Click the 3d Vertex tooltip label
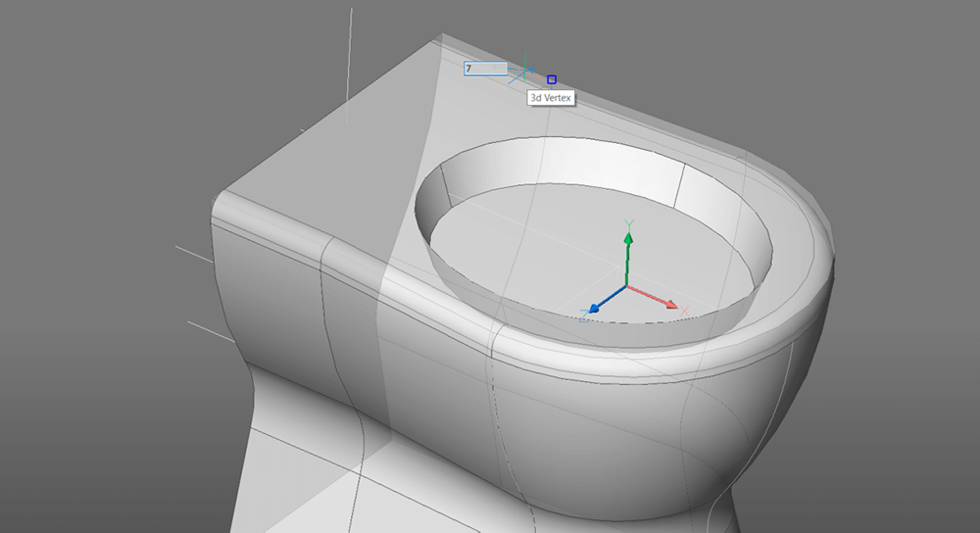This screenshot has height=533, width=980. click(x=551, y=98)
